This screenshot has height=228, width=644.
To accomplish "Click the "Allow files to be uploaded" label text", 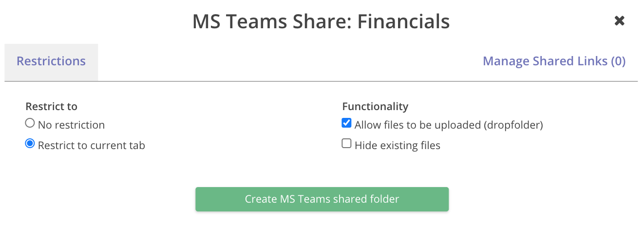I will (x=417, y=125).
